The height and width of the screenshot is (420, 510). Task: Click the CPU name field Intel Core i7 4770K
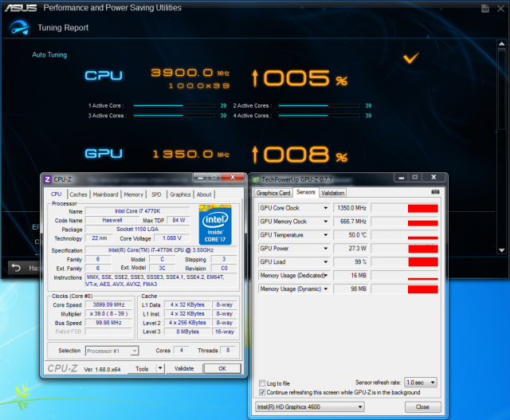point(137,211)
